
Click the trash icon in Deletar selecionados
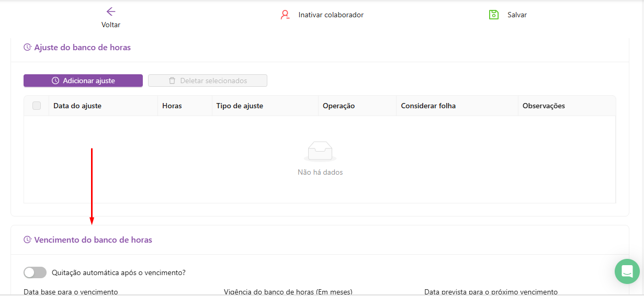(172, 81)
